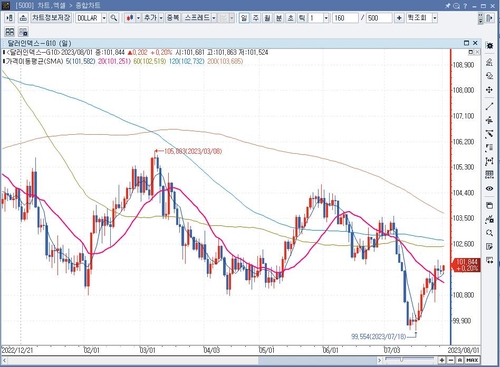The height and width of the screenshot is (367, 500).
Task: Select the 월 (monthly) period toggle
Action: (267, 18)
